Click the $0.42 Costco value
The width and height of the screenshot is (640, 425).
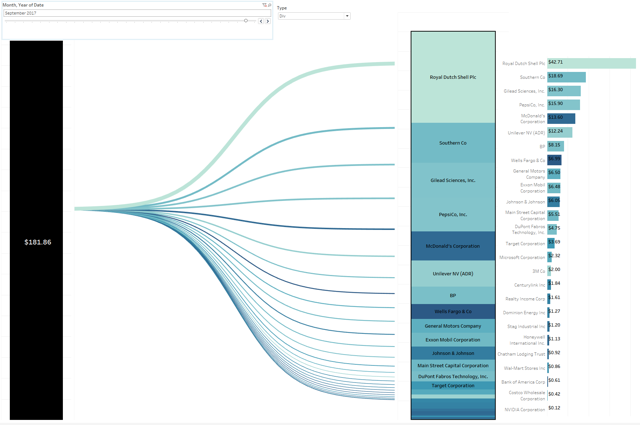click(554, 394)
